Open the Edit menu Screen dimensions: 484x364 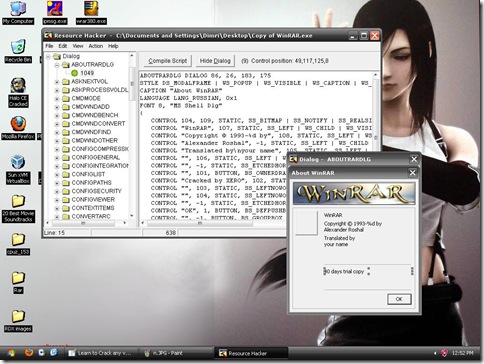coord(63,46)
